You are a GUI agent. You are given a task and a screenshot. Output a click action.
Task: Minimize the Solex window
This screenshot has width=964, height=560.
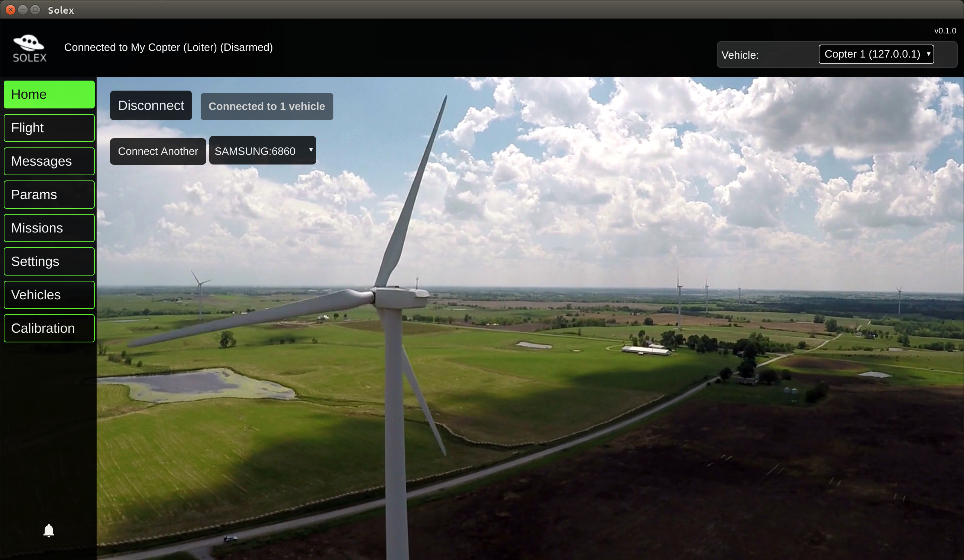[x=23, y=10]
